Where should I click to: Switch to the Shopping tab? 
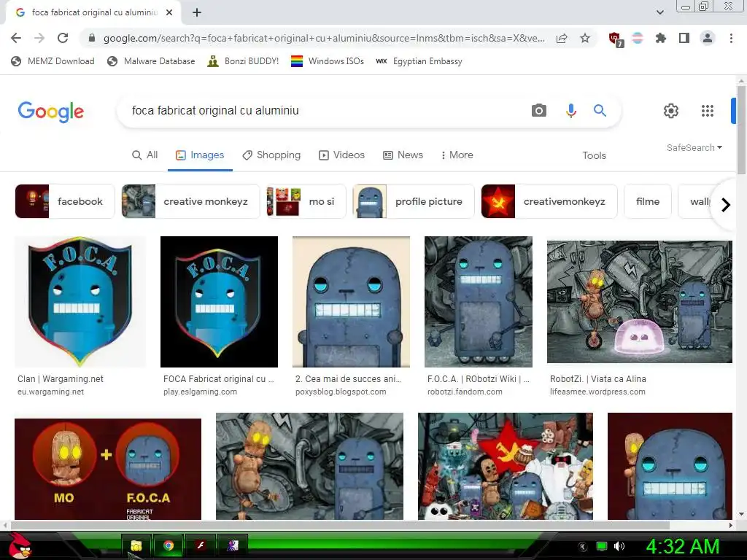pyautogui.click(x=271, y=155)
